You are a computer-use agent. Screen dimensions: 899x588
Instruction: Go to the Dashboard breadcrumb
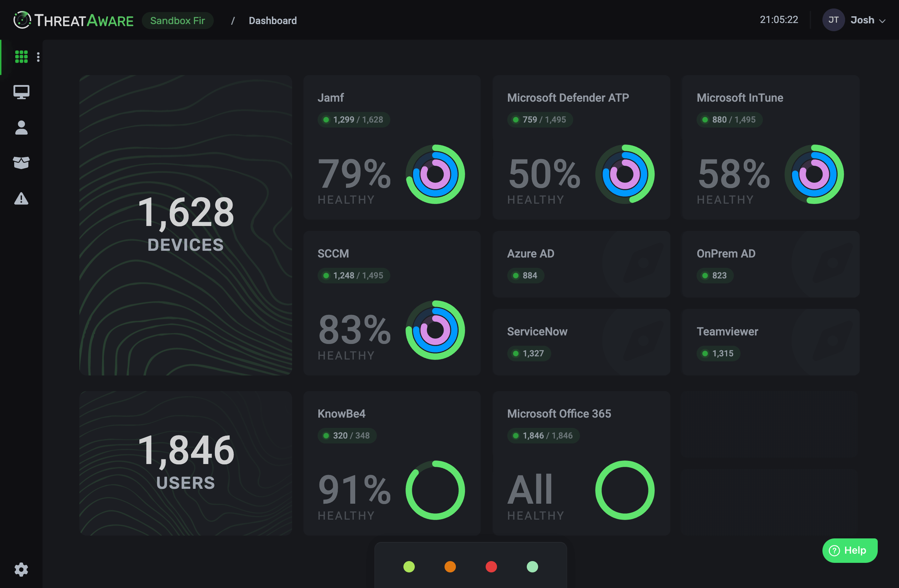[x=273, y=21]
